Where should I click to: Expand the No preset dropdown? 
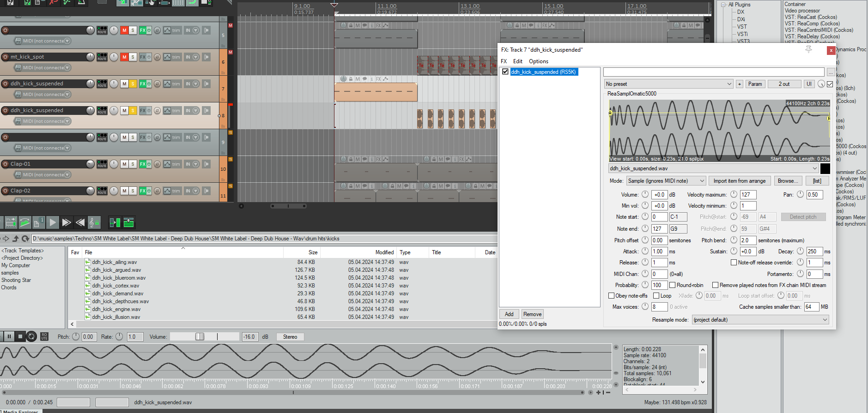coord(668,84)
